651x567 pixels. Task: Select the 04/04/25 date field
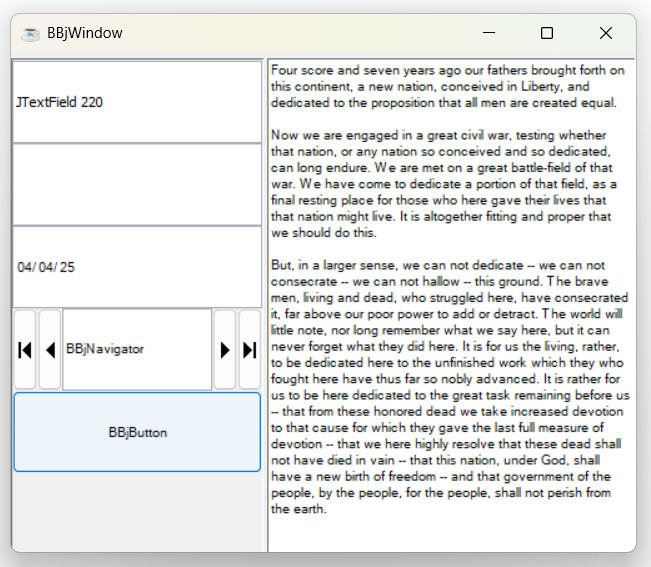click(136, 267)
